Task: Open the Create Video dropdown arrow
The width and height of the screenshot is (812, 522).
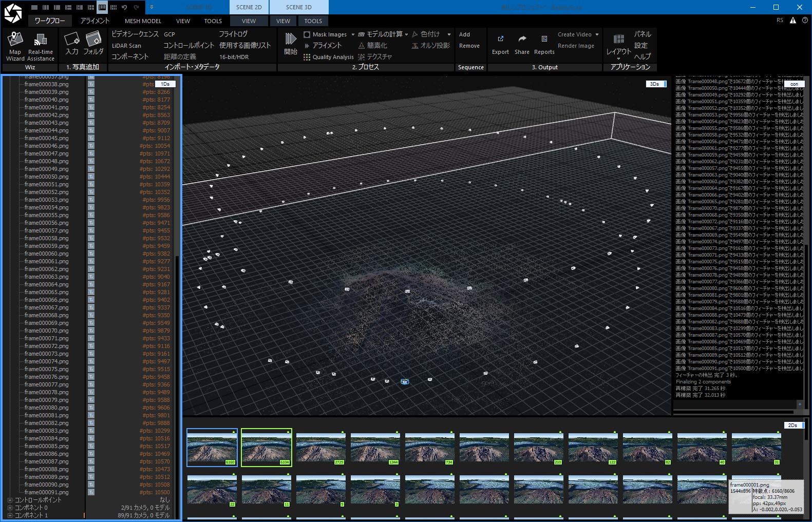Action: coord(597,34)
